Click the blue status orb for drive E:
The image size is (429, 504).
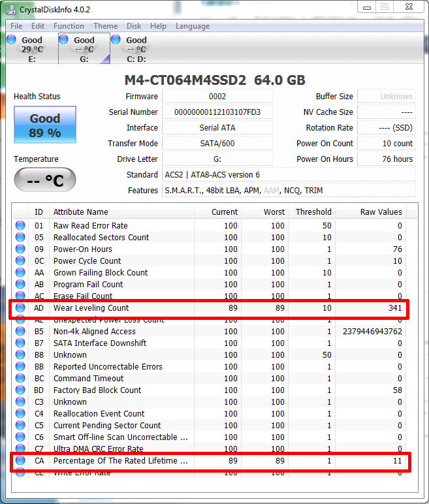coord(11,39)
